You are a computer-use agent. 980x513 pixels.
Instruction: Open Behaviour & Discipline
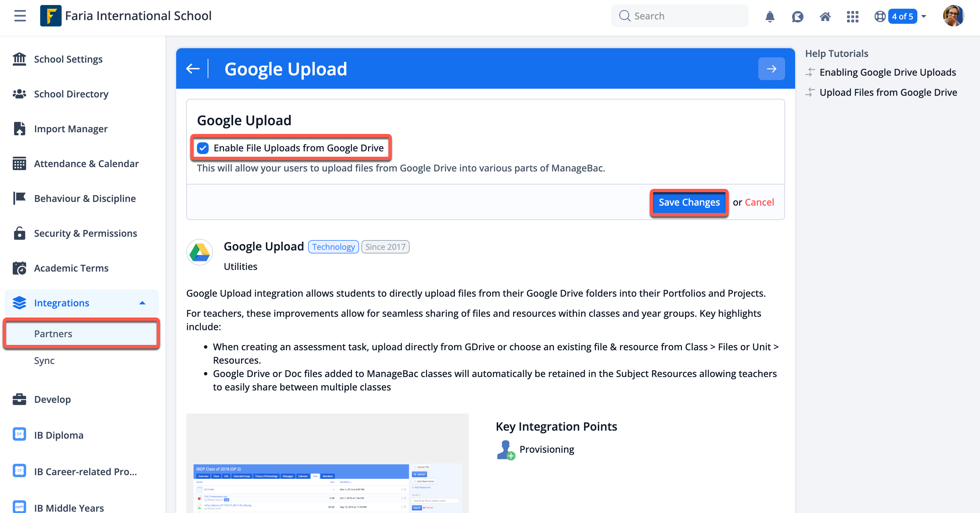85,199
